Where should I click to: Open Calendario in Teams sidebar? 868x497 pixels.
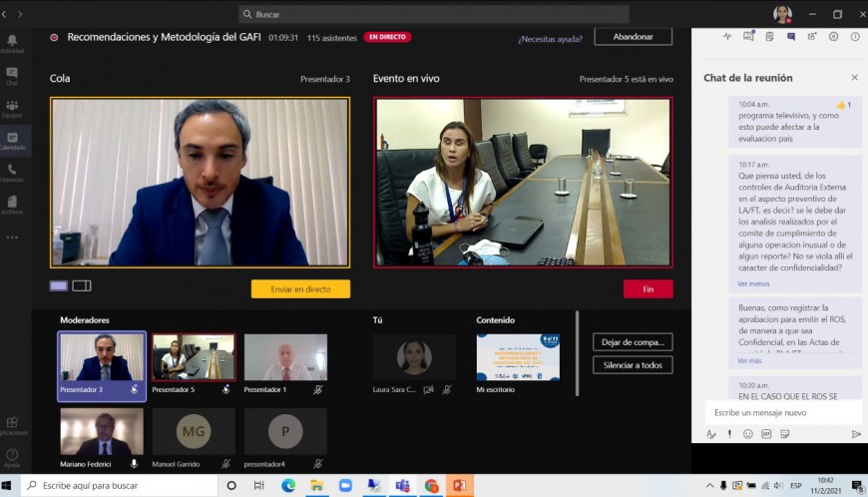point(12,141)
